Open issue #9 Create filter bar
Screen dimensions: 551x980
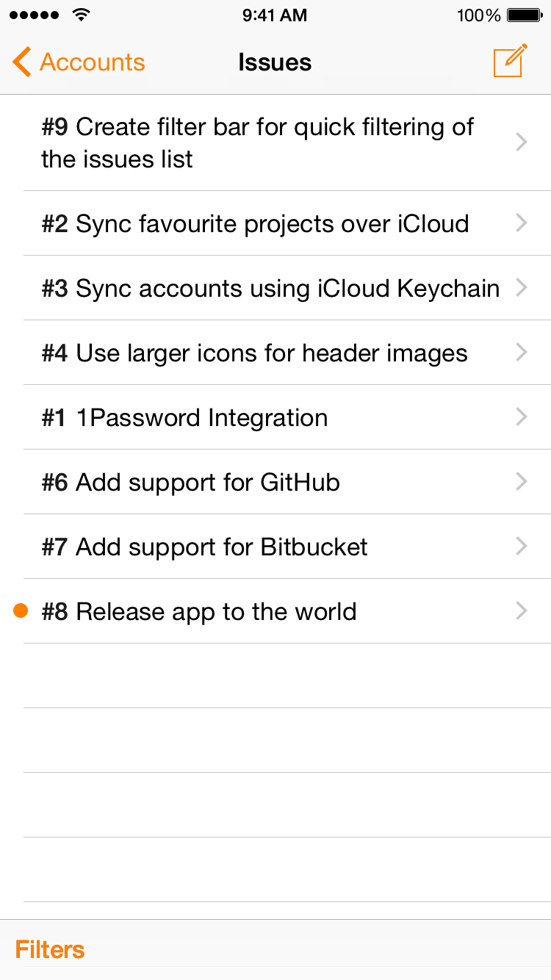pyautogui.click(x=257, y=143)
